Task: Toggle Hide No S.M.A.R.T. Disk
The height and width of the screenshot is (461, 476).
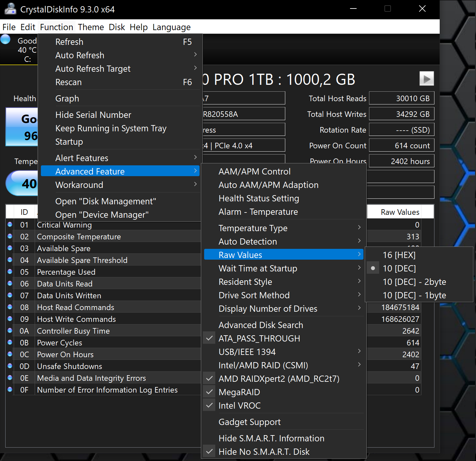Action: [284, 452]
